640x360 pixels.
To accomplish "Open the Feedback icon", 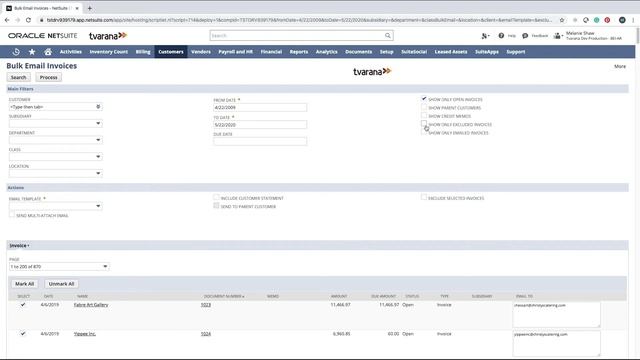I will pyautogui.click(x=525, y=36).
